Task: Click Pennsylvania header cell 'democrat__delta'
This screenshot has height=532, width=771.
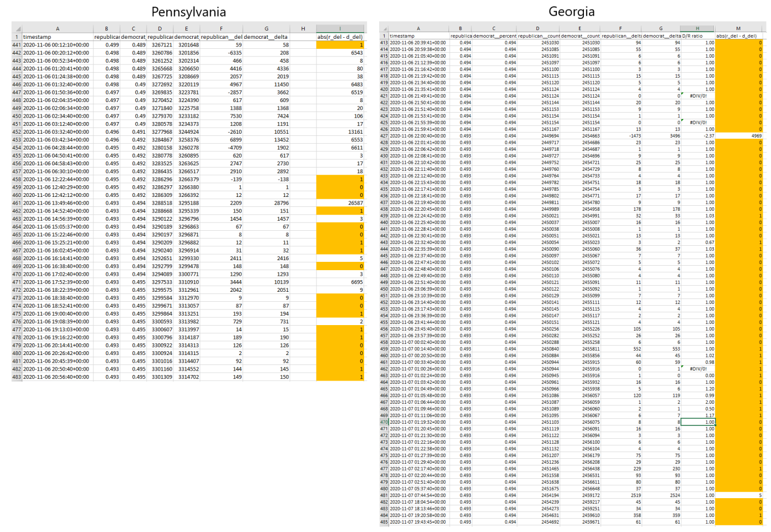Action: click(x=266, y=37)
